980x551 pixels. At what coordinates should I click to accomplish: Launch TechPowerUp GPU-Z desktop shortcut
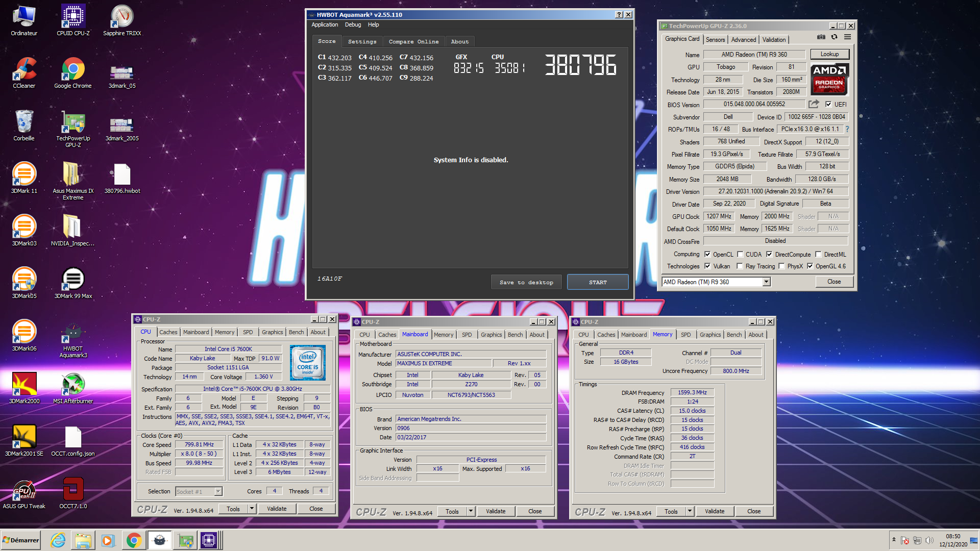pyautogui.click(x=73, y=129)
